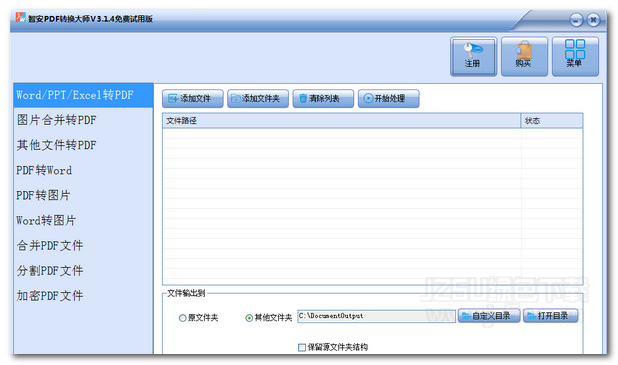This screenshot has height=365, width=618.
Task: Open the 加密PDF文件 function
Action: pyautogui.click(x=83, y=296)
